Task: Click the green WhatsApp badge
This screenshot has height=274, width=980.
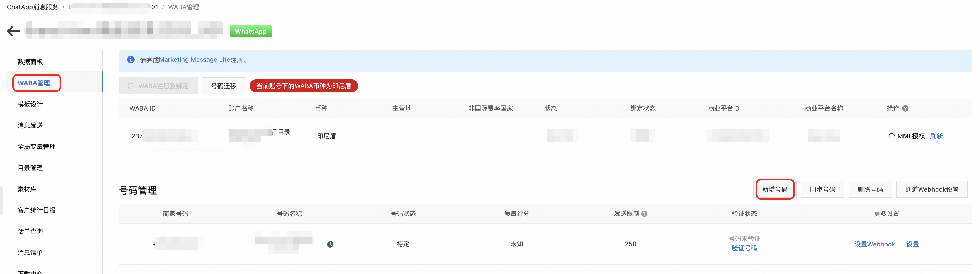Action: pyautogui.click(x=251, y=31)
